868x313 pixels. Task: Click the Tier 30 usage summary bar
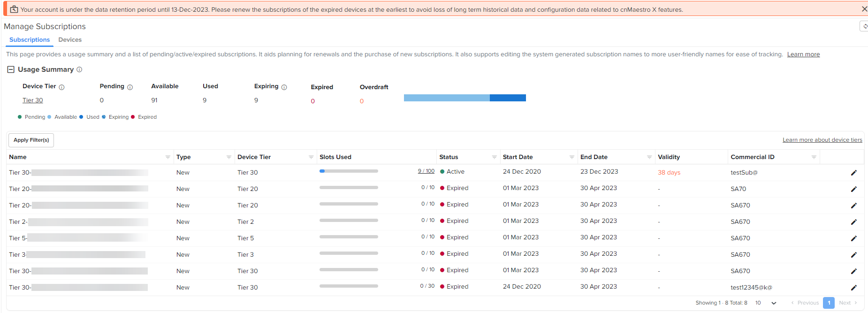coord(464,98)
